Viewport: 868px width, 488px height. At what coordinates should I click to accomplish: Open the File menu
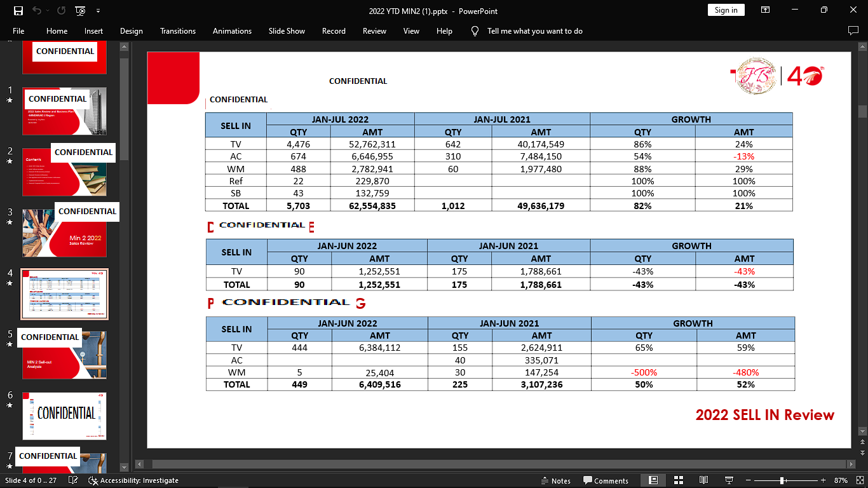18,30
